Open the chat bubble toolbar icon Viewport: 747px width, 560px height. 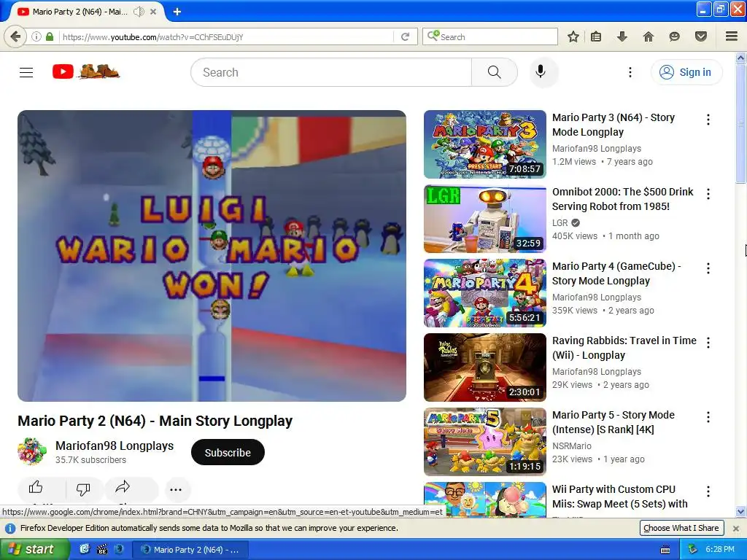(x=674, y=36)
